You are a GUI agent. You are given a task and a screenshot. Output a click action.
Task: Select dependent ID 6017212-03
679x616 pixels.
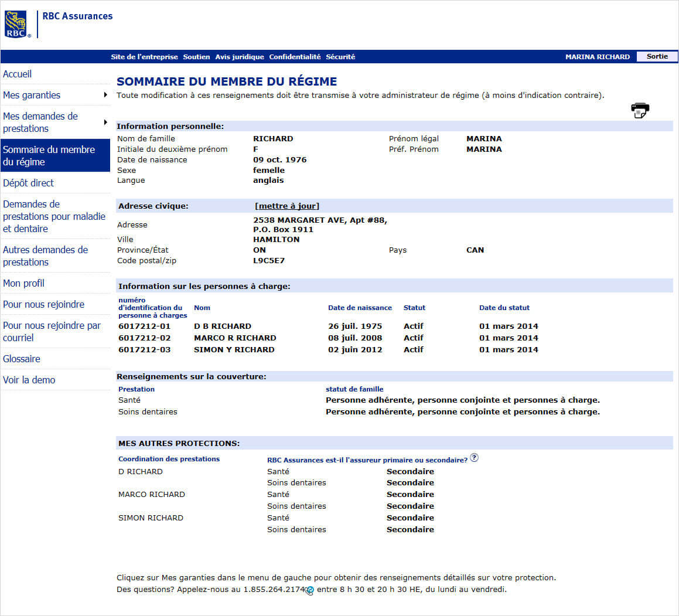click(144, 349)
